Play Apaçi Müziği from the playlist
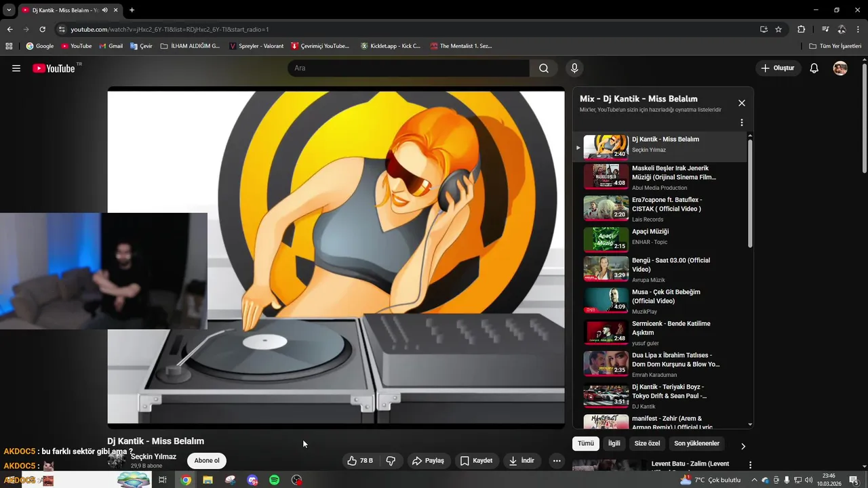 (660, 240)
